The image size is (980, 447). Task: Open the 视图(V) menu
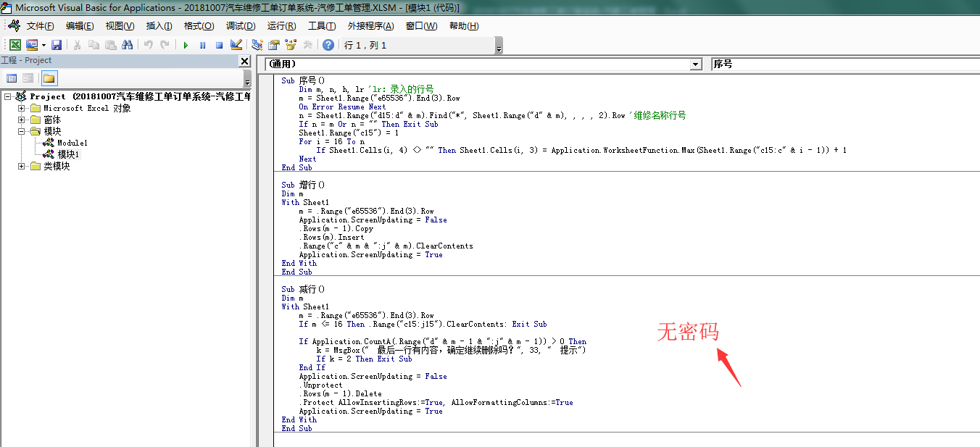pos(120,26)
